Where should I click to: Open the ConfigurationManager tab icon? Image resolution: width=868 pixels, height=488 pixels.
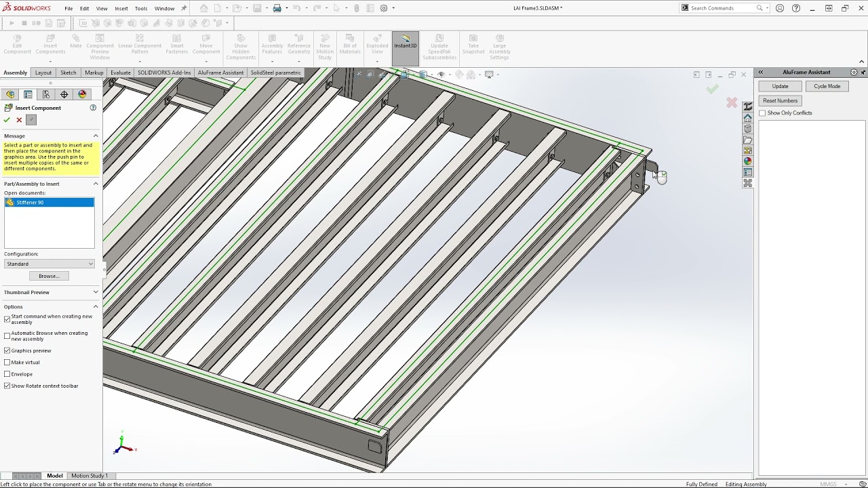(46, 94)
